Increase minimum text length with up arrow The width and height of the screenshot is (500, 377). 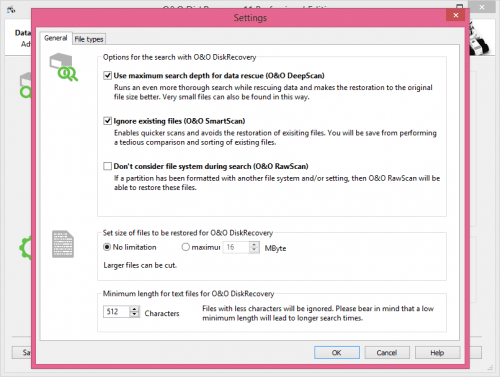(134, 309)
